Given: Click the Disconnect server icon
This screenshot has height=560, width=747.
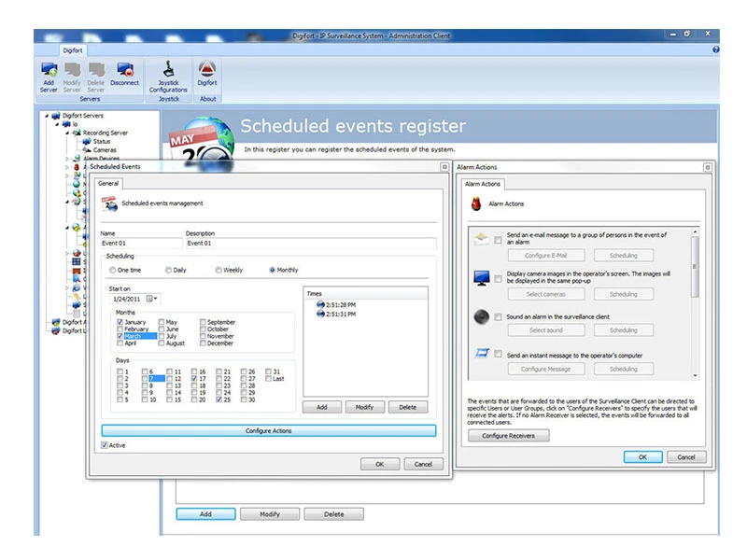Looking at the screenshot, I should click(123, 70).
